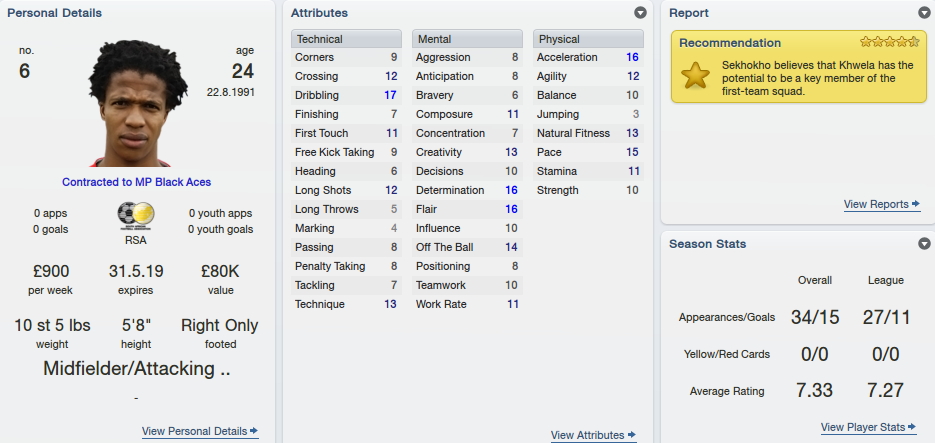This screenshot has width=935, height=443.
Task: Click Contracted to MP Black Aces link
Action: point(137,182)
